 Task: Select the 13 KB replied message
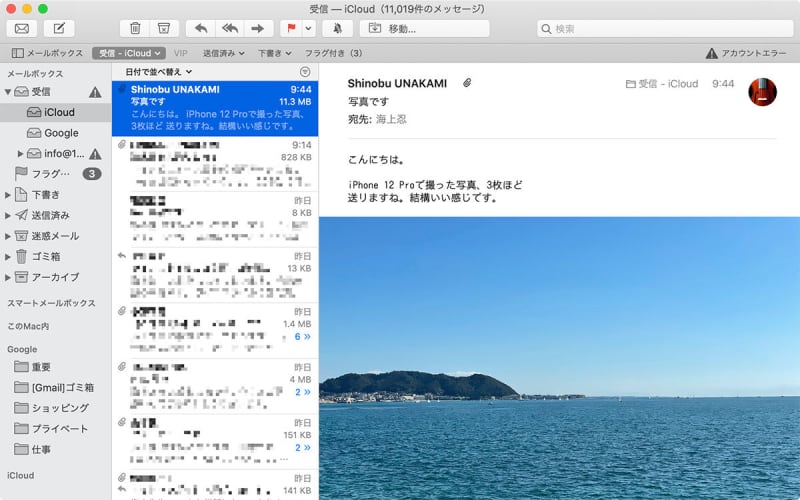coord(215,275)
